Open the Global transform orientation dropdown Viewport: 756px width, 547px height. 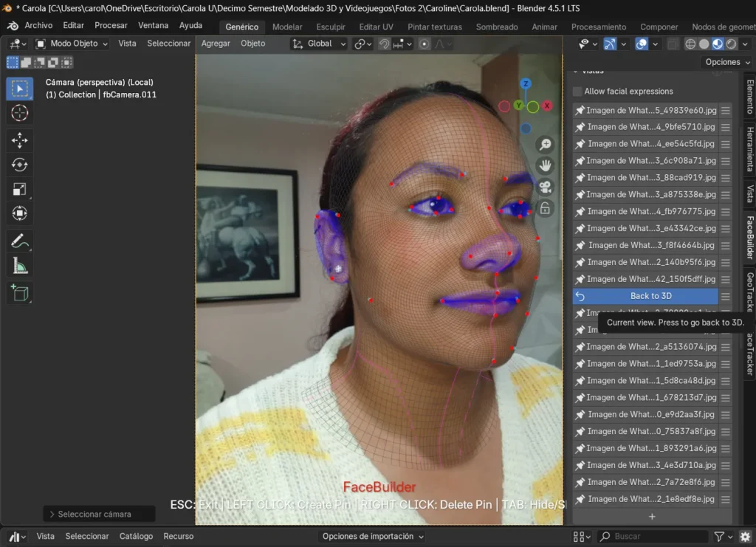320,44
